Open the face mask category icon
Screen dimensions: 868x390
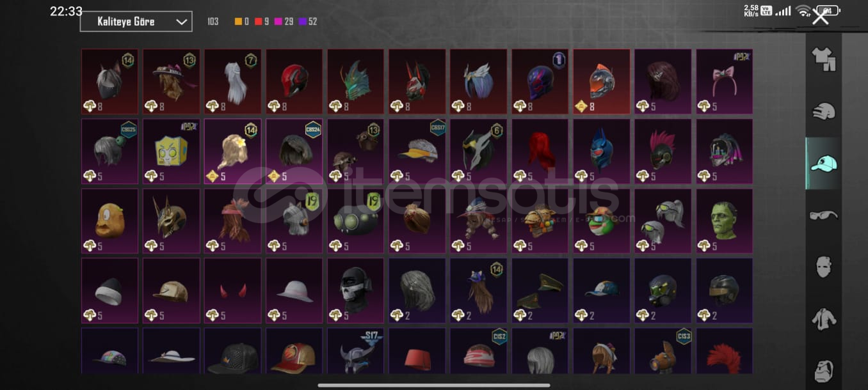click(824, 267)
